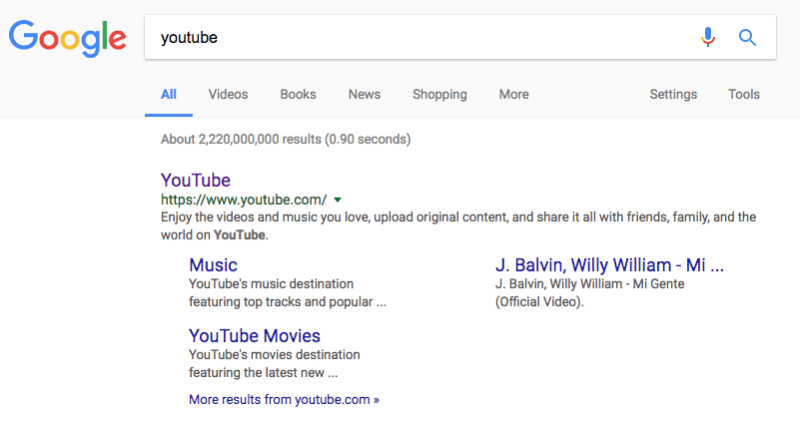Click the blue magnifier search icon

747,37
